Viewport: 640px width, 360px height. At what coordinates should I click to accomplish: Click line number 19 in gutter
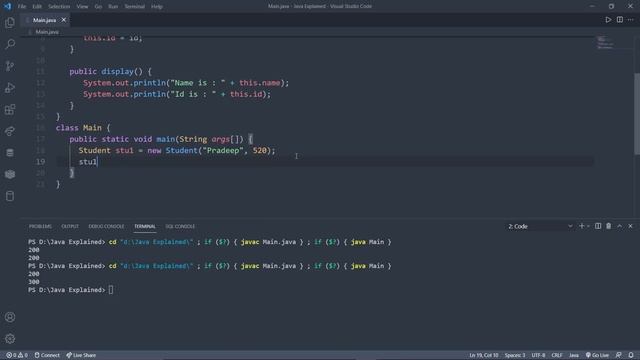[x=40, y=162]
